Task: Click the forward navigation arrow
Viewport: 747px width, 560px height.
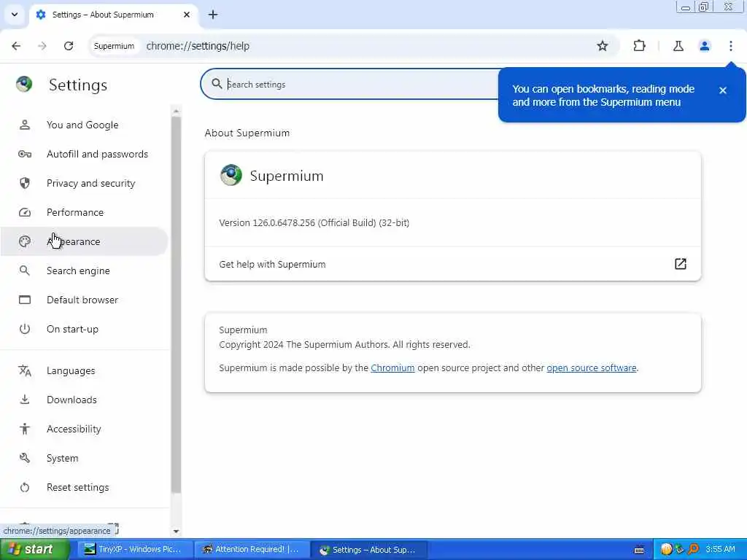Action: point(42,46)
